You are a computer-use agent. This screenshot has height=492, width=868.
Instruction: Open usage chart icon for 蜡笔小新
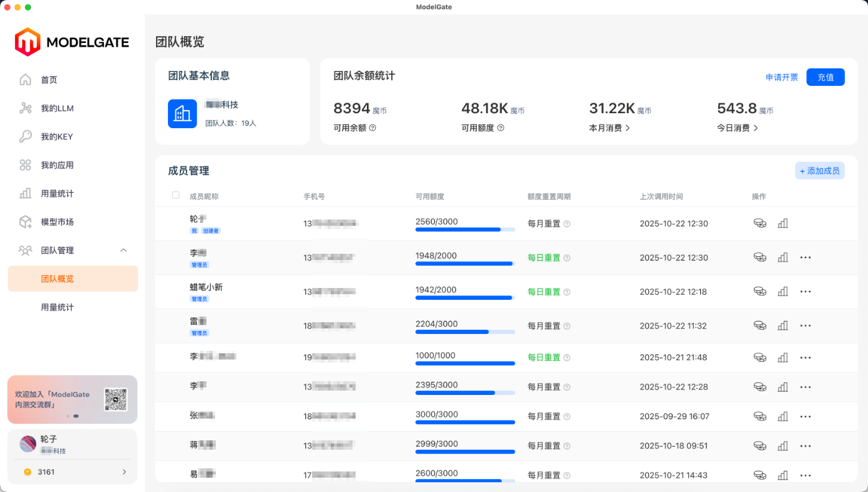783,291
